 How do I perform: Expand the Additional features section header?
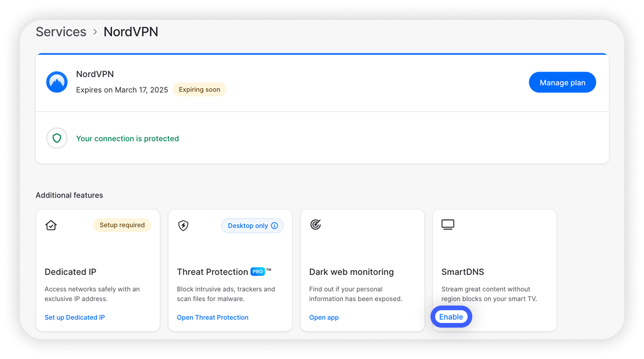(x=69, y=195)
